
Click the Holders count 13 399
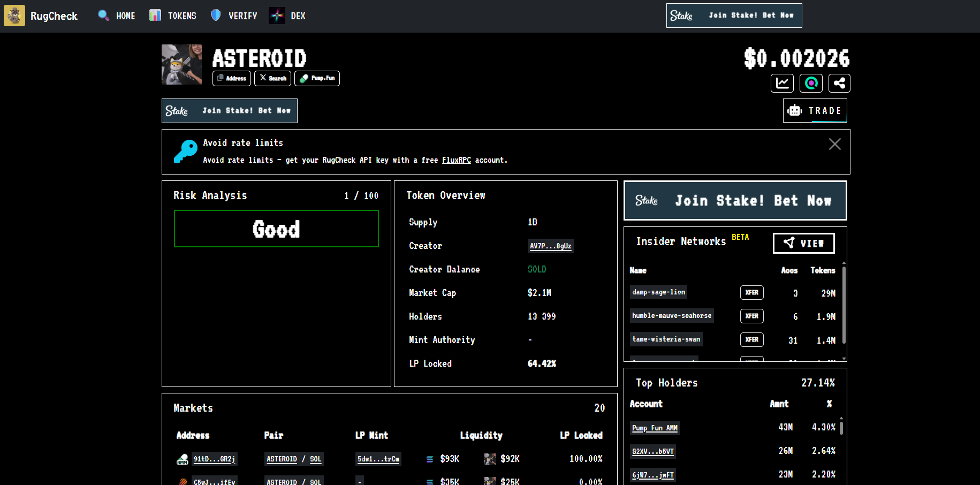coord(542,316)
